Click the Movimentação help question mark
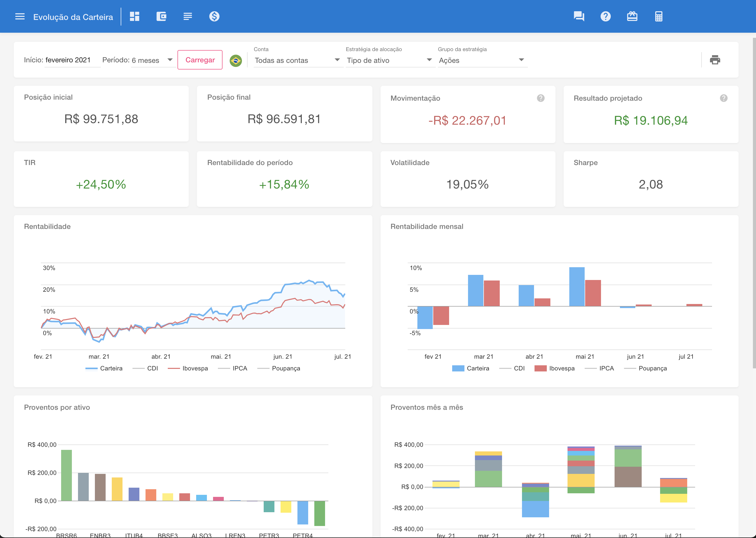Image resolution: width=756 pixels, height=538 pixels. (541, 98)
